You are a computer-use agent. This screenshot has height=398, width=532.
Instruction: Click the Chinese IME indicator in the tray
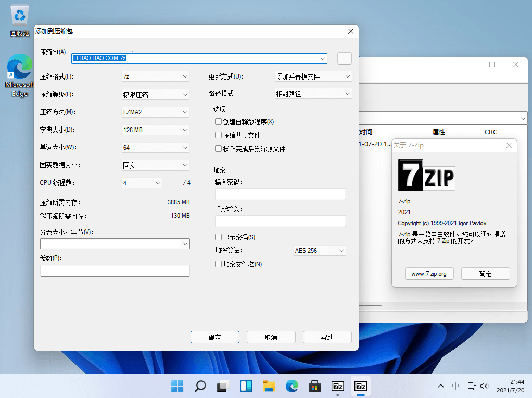tap(455, 386)
